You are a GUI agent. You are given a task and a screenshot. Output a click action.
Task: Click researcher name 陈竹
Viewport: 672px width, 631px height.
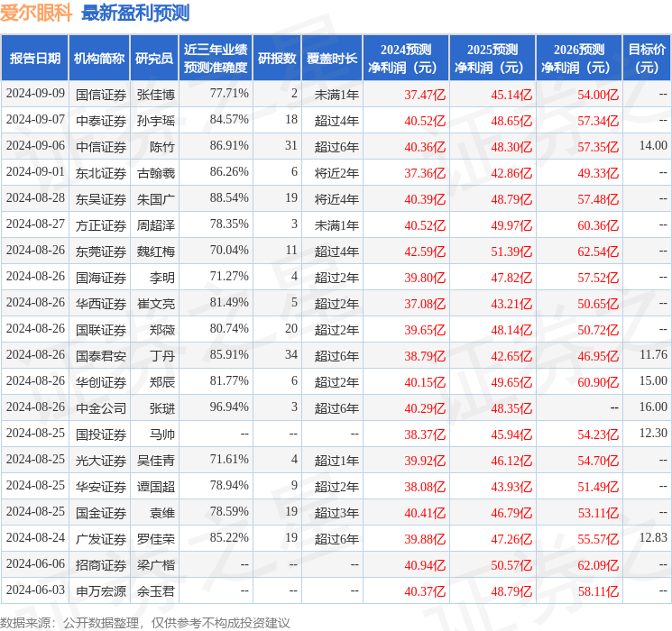click(162, 147)
